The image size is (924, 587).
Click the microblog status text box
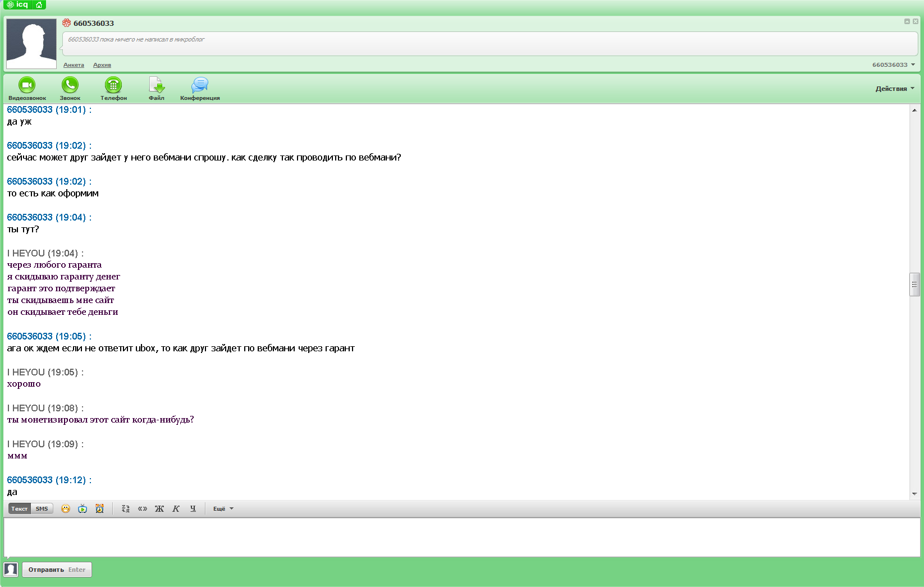pos(490,44)
